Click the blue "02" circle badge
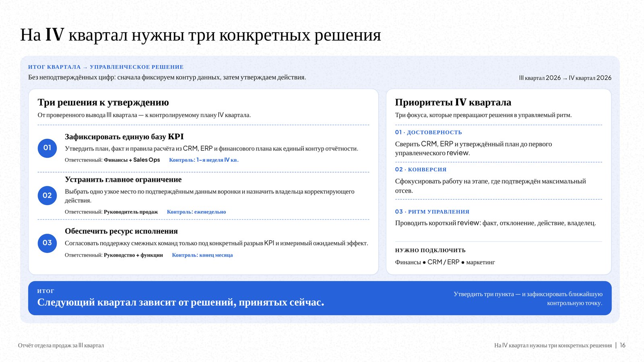Image resolution: width=644 pixels, height=362 pixels. point(47,195)
